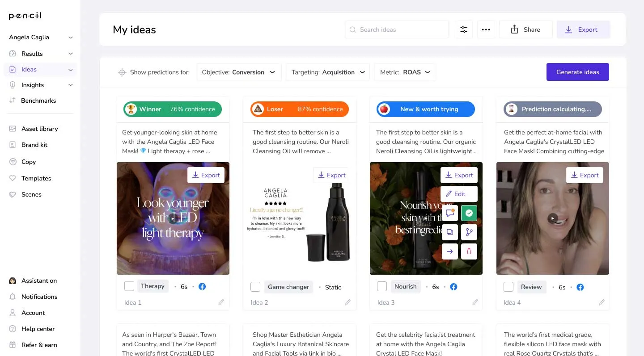Export the Nourish your skin idea

pos(459,175)
